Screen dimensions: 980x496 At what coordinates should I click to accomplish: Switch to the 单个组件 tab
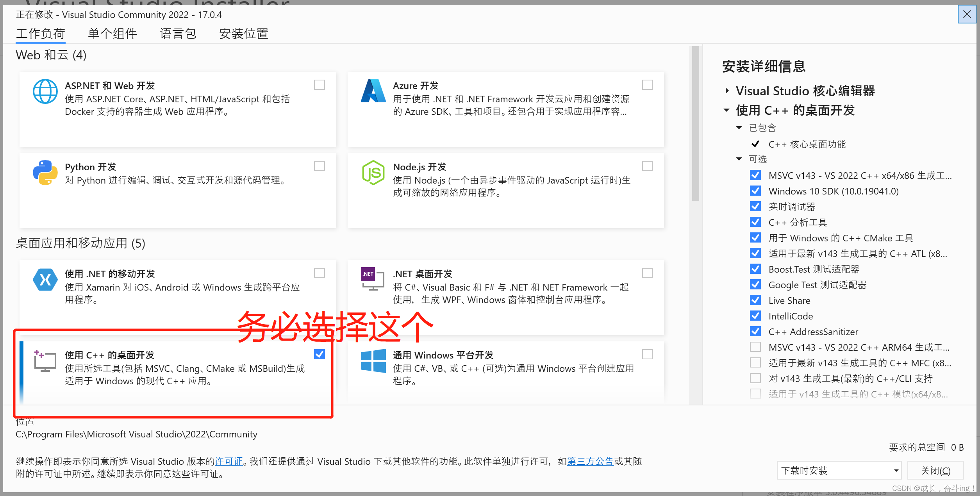(x=112, y=34)
